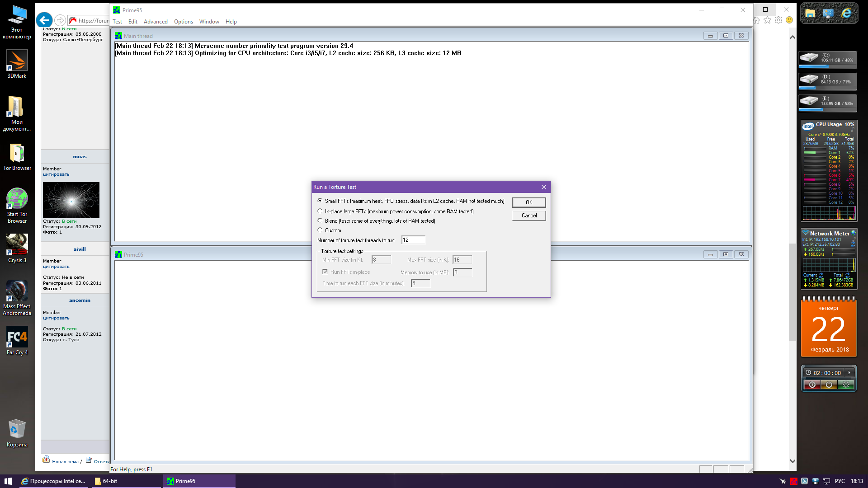Open the Recycle Bin (Корзина) icon
This screenshot has height=488, width=868.
click(17, 429)
